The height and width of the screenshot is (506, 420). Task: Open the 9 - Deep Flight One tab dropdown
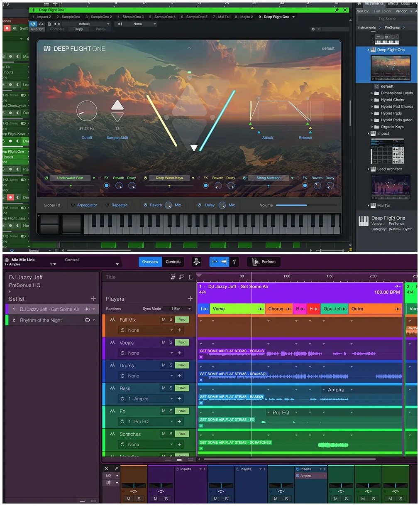293,17
